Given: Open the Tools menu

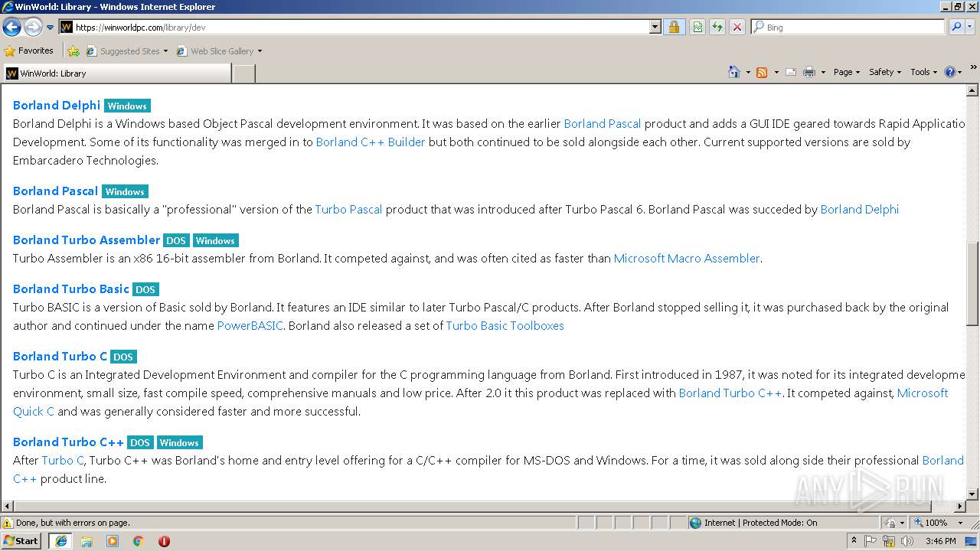Looking at the screenshot, I should tap(923, 72).
